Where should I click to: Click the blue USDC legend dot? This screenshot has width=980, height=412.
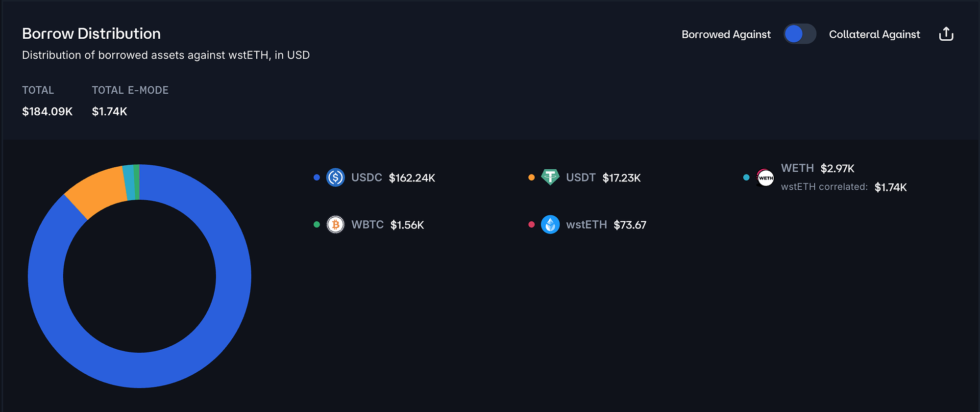pyautogui.click(x=317, y=178)
